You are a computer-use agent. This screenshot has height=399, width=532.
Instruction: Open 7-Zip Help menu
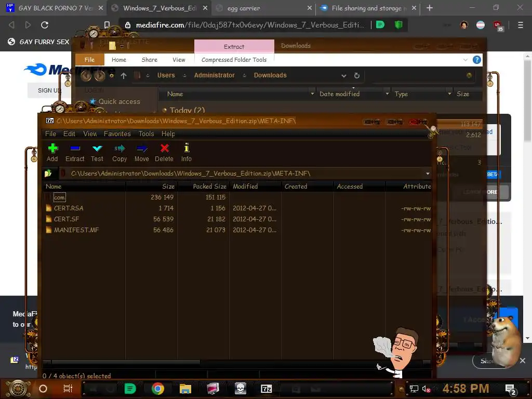(x=168, y=134)
